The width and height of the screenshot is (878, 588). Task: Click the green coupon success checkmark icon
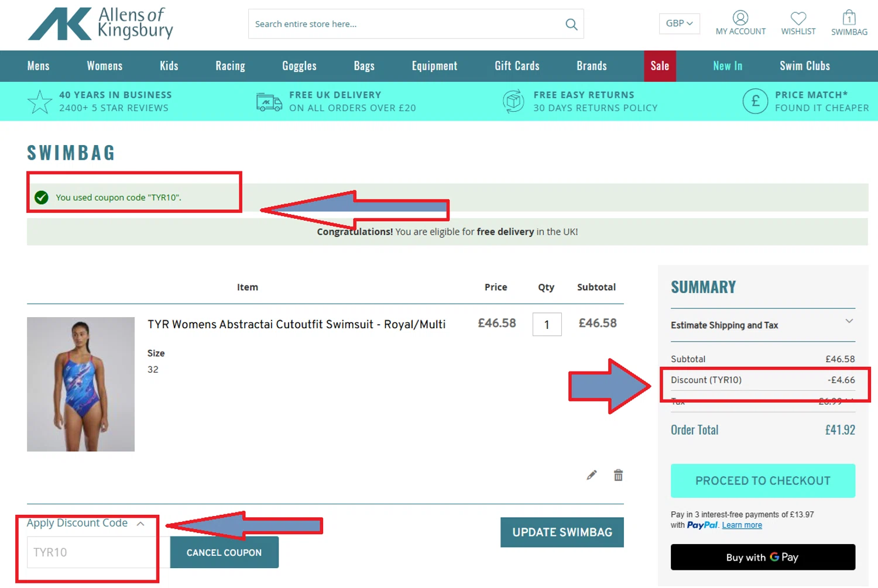point(42,198)
